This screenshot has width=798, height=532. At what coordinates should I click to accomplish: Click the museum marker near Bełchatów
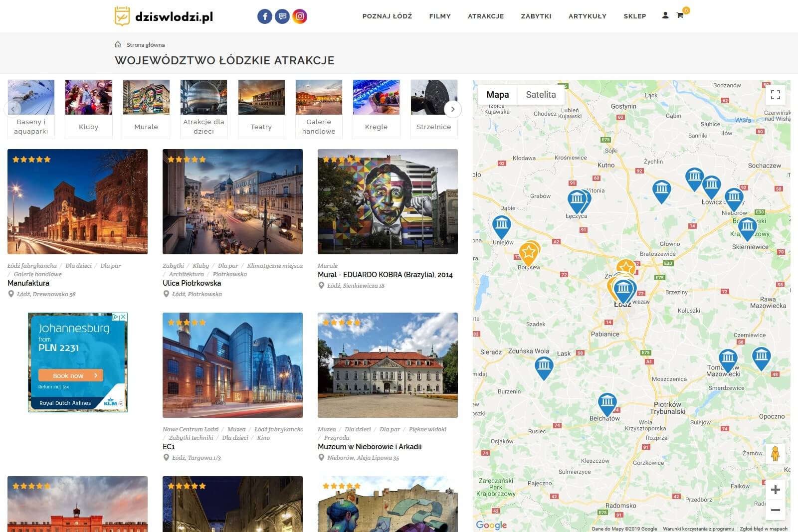(x=607, y=402)
